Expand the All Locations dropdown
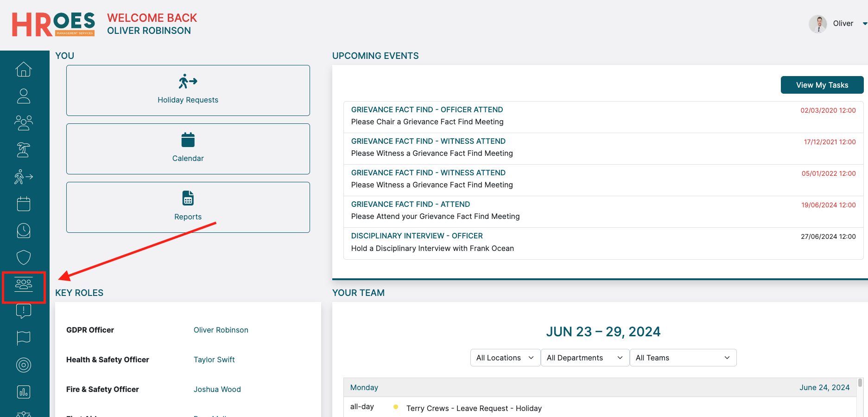The image size is (868, 417). 505,358
